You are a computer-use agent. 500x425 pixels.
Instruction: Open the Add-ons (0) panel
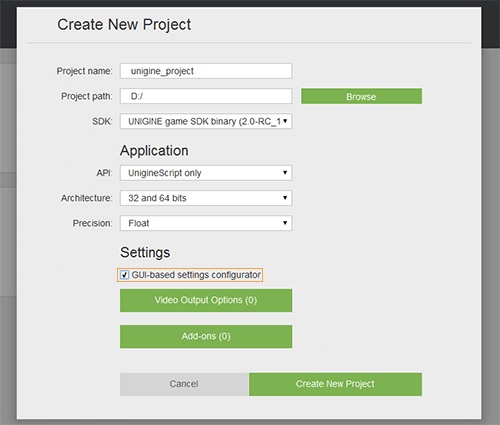click(x=206, y=336)
